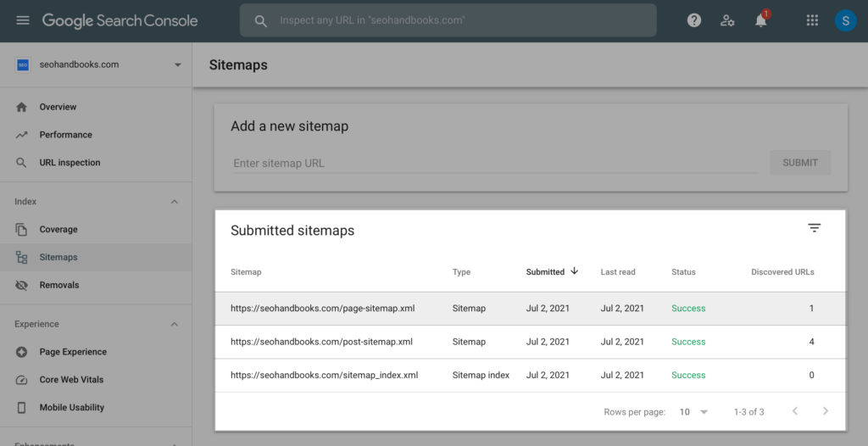Click discovered URLs count 4
The height and width of the screenshot is (446, 868).
click(811, 342)
